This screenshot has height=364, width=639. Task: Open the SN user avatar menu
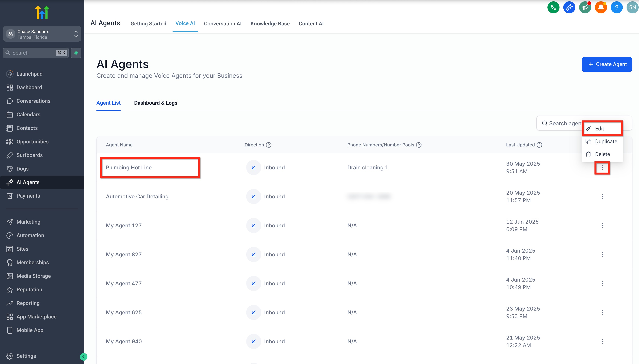pyautogui.click(x=632, y=7)
